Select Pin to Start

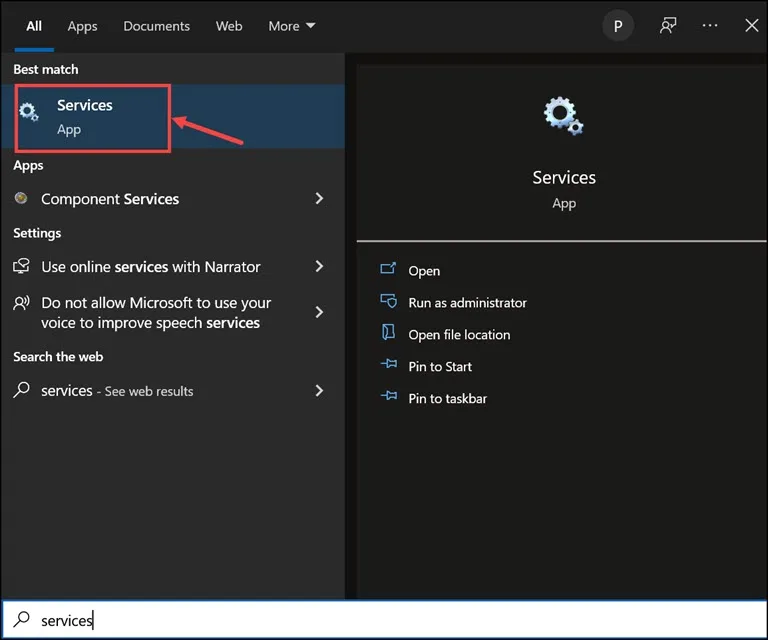tap(440, 367)
